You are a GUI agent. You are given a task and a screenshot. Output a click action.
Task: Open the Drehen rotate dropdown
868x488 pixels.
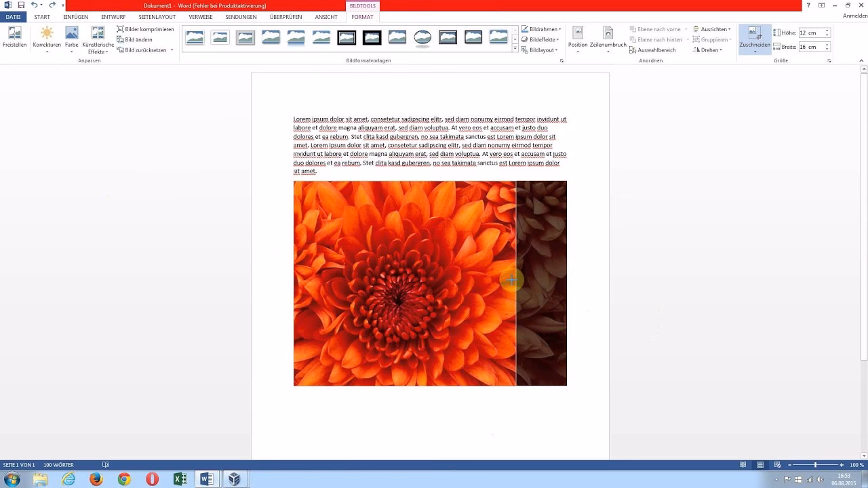point(707,50)
